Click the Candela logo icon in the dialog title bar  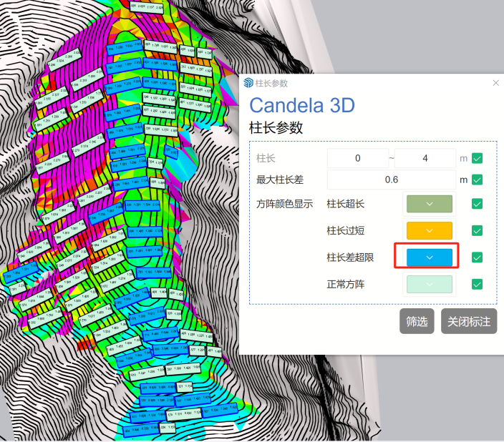point(248,83)
